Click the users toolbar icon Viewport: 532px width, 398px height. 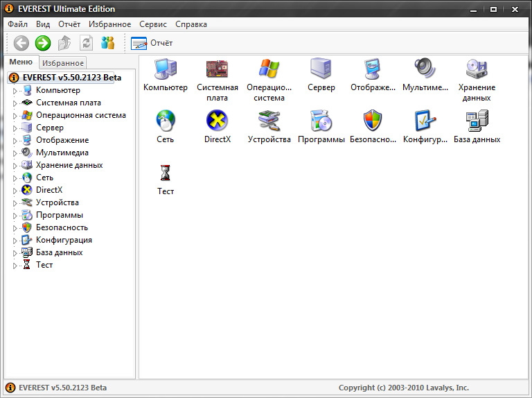click(x=108, y=43)
